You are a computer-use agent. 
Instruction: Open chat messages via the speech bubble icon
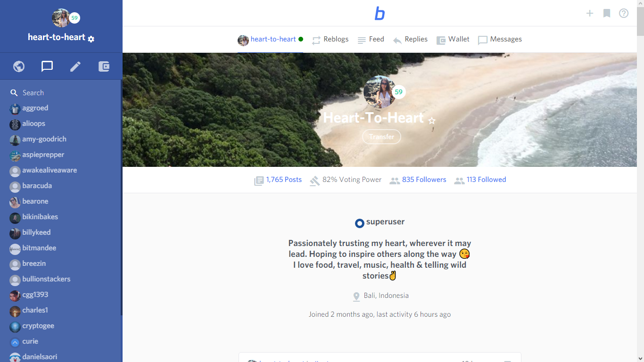(47, 66)
